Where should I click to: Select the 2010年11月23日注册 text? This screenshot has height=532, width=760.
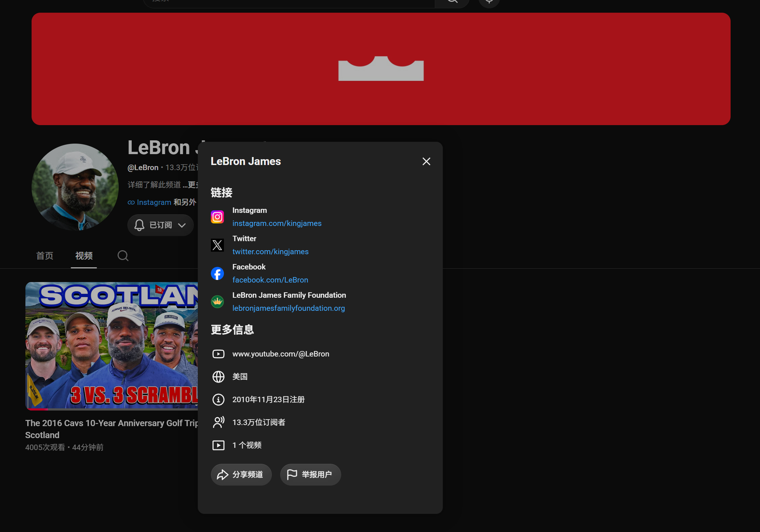click(x=269, y=400)
